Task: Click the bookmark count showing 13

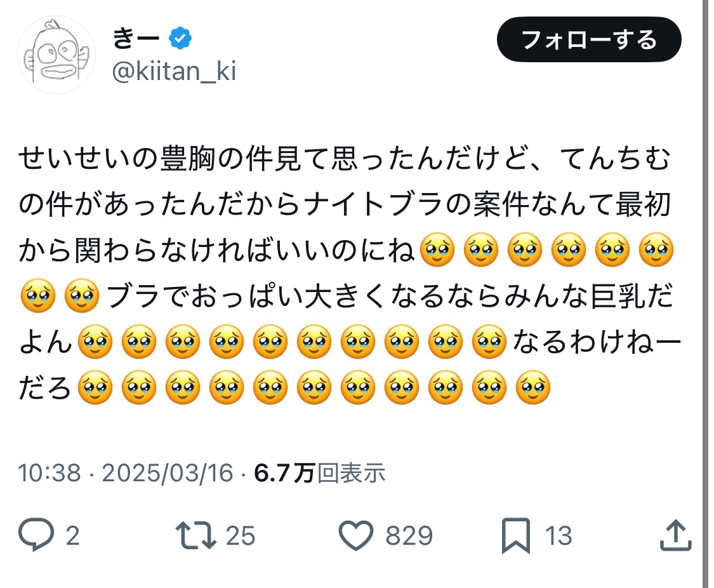Action: tap(558, 535)
